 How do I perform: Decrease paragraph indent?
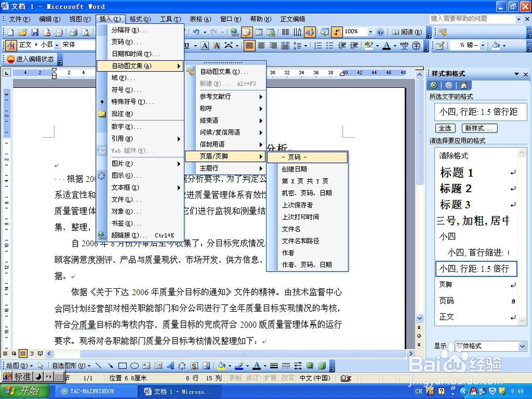(x=342, y=45)
